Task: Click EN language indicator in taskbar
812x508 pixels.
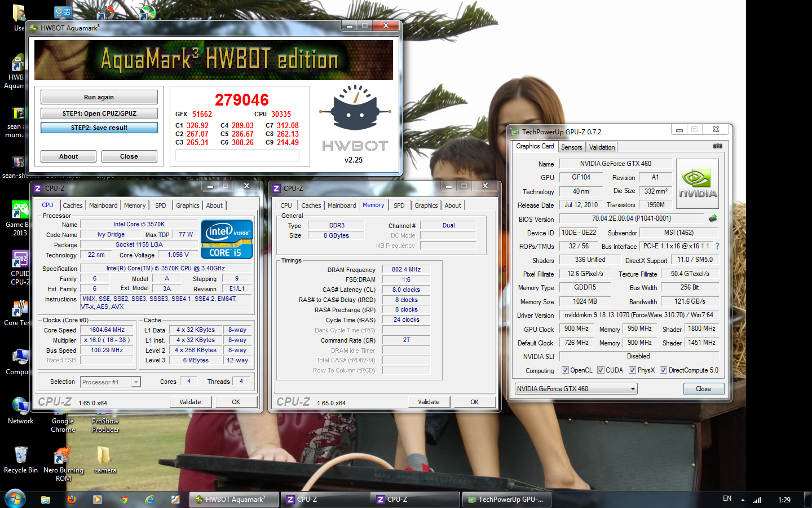Action: (727, 498)
